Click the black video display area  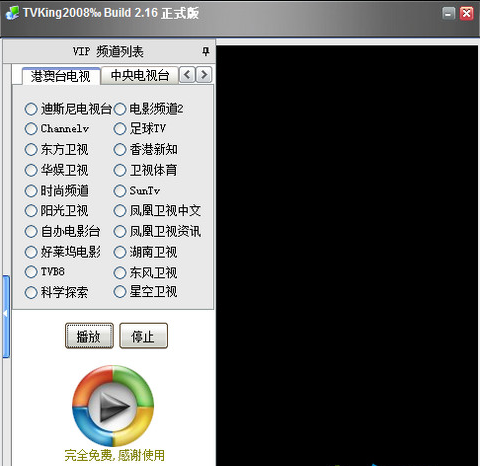[347, 256]
